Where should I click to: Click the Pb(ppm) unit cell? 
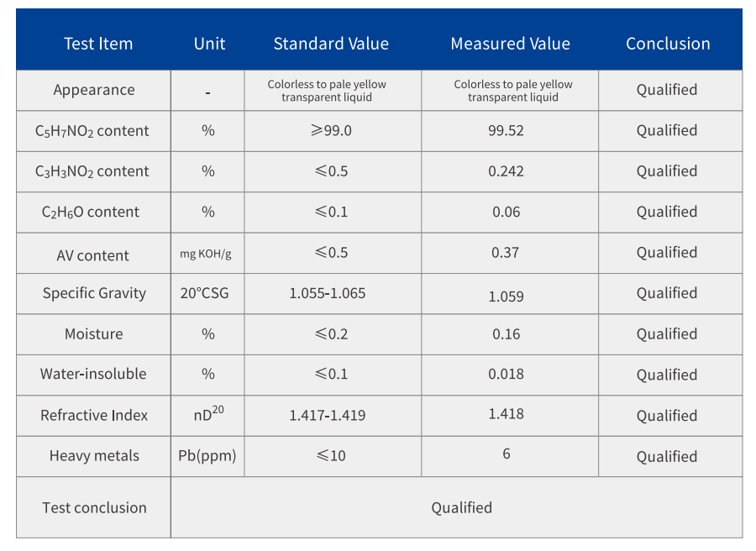207,456
